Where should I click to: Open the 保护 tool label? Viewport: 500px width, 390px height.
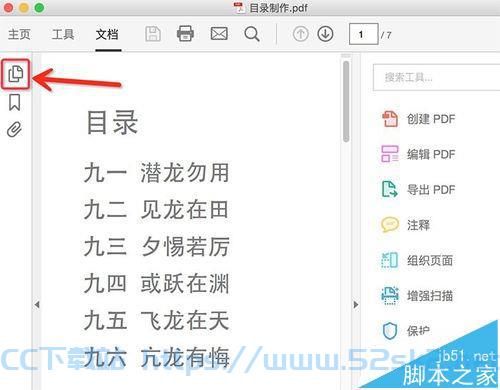pos(418,331)
